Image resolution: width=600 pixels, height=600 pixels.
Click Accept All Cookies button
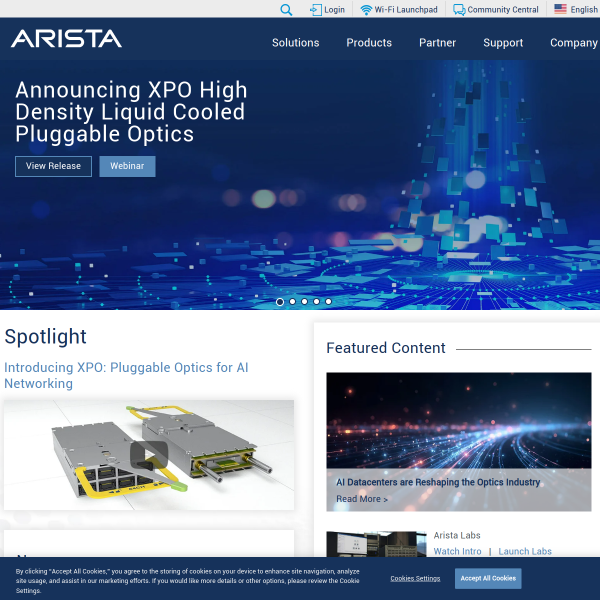(488, 579)
